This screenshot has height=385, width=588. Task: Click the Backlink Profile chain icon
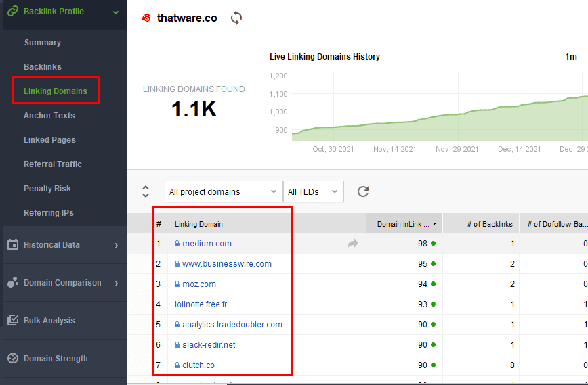coord(13,11)
